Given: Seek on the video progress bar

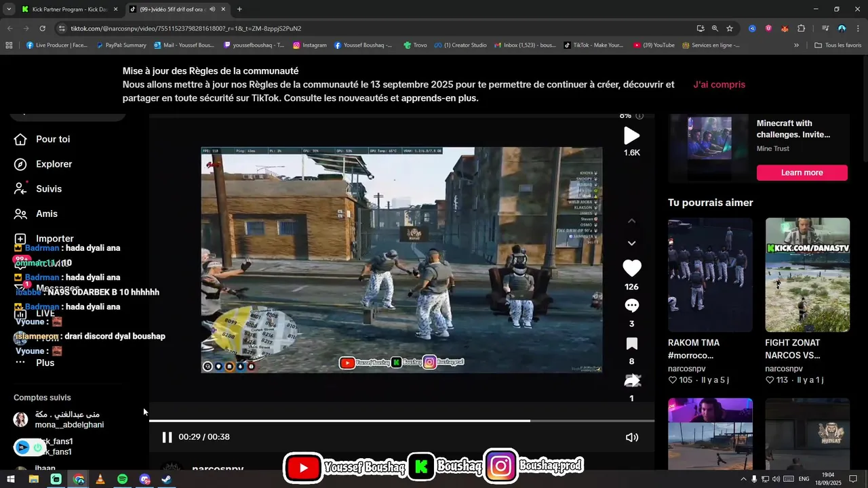Looking at the screenshot, I should 401,421.
